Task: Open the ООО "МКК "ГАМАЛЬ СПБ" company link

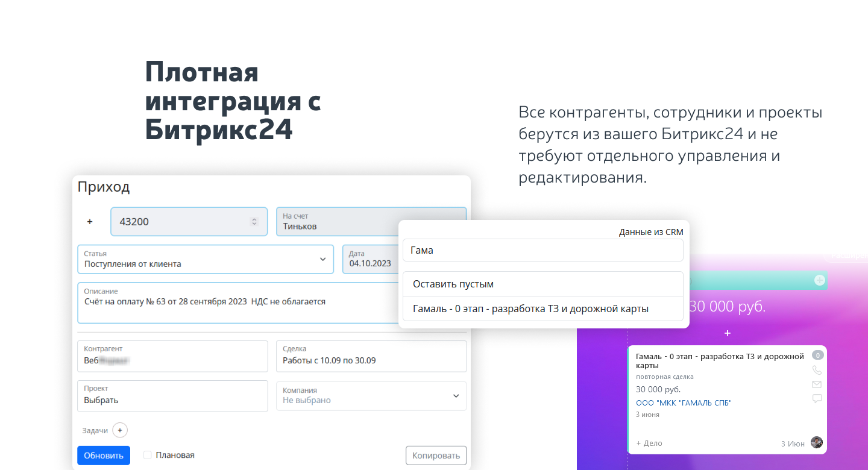Action: click(x=684, y=403)
